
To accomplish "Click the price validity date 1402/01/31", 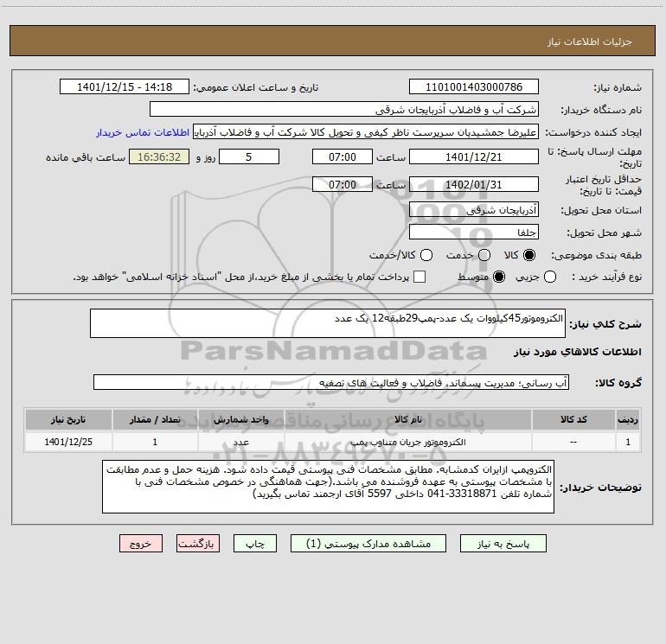I will [474, 184].
